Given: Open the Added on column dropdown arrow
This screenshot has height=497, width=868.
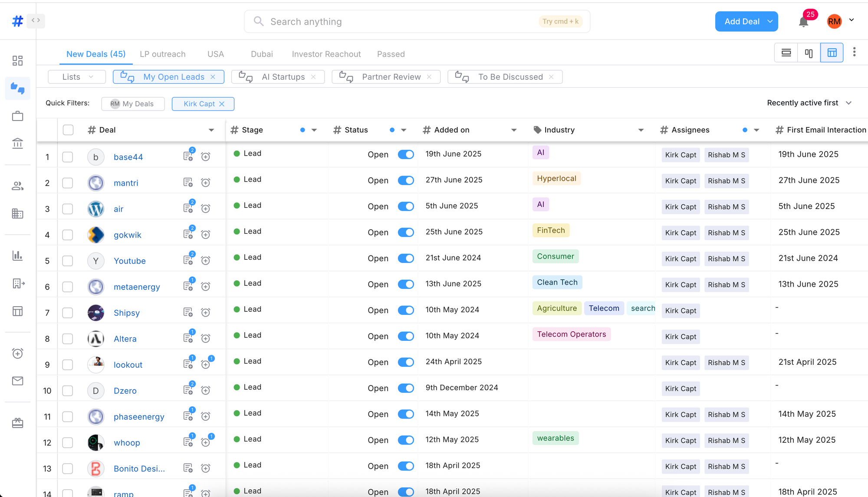Looking at the screenshot, I should (514, 130).
